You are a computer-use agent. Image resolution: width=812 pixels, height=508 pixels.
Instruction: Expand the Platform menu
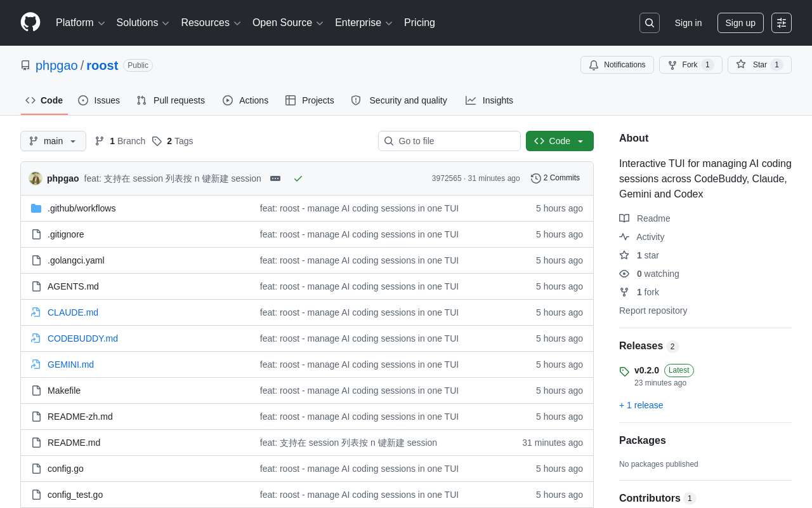[x=80, y=23]
